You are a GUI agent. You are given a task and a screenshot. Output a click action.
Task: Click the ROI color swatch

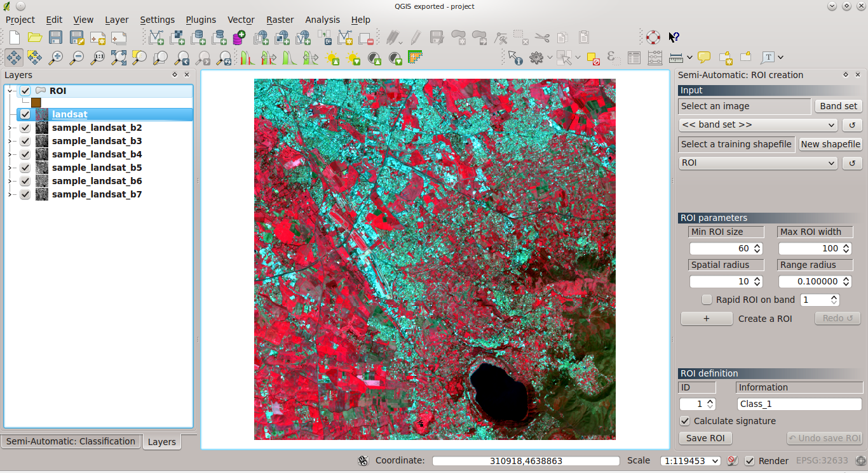click(x=36, y=102)
